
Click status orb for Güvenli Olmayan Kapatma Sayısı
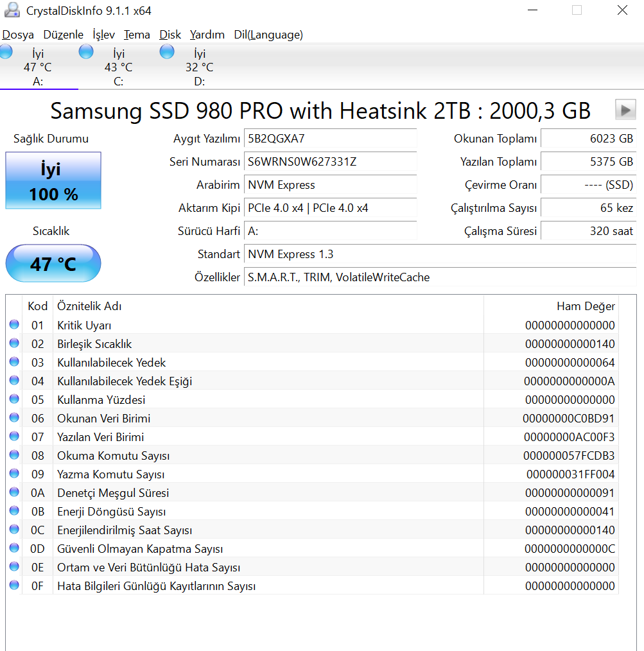[x=14, y=549]
